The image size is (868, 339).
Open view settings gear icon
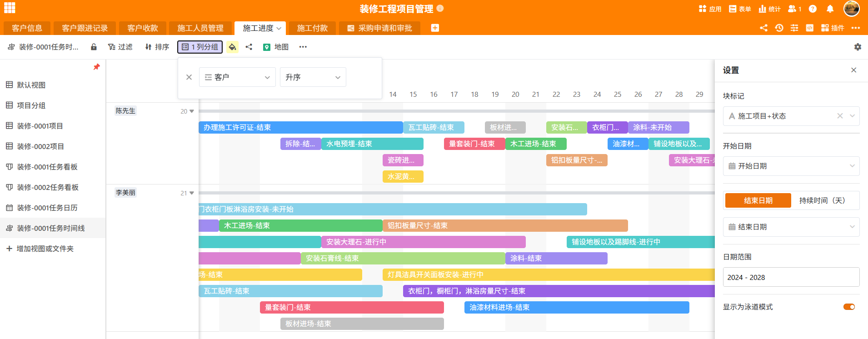coord(858,47)
